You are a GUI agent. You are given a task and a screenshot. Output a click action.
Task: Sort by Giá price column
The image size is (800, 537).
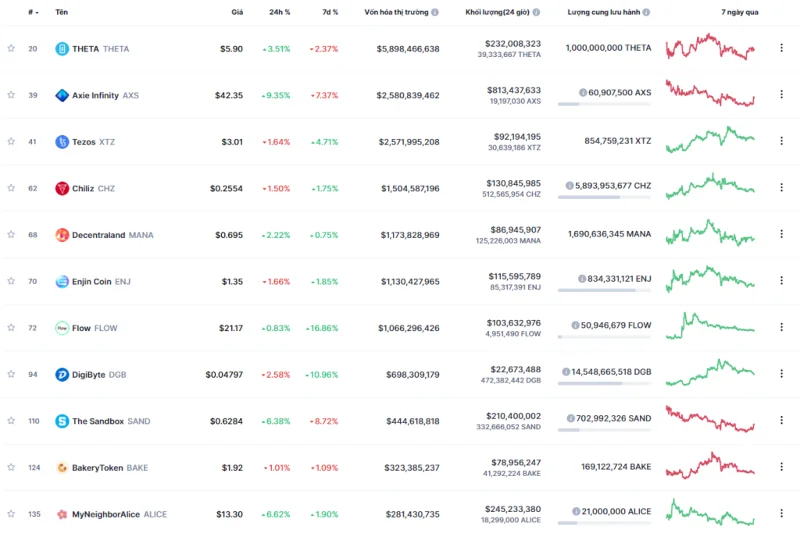tap(237, 12)
